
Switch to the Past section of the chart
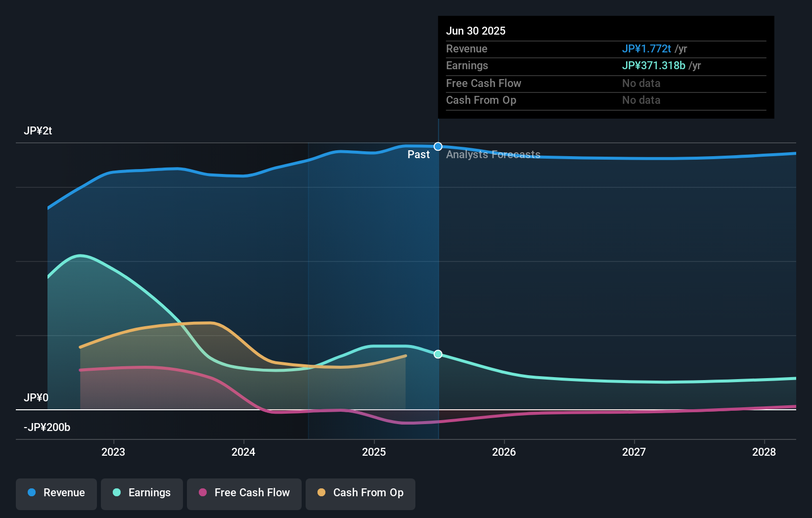point(418,154)
